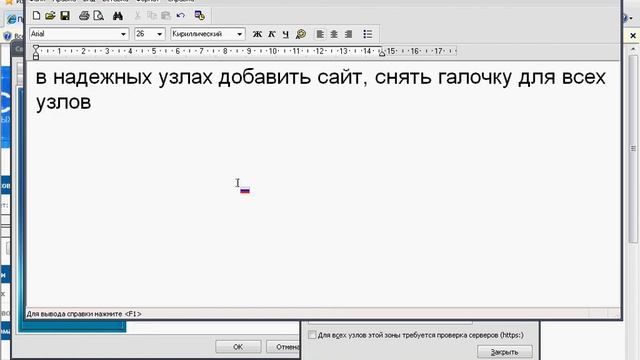
Task: Open a file with the folder icon
Action: click(50, 16)
